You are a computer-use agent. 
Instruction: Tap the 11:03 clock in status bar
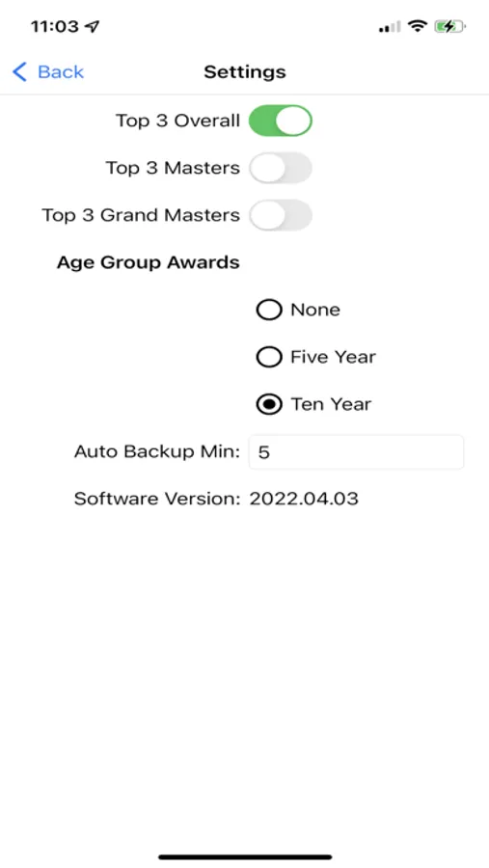(x=56, y=26)
